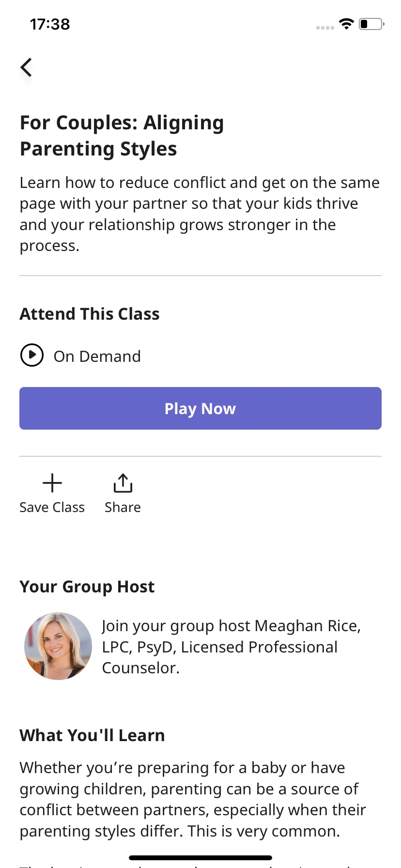This screenshot has width=401, height=868.
Task: Click the class description paragraph
Action: (200, 214)
